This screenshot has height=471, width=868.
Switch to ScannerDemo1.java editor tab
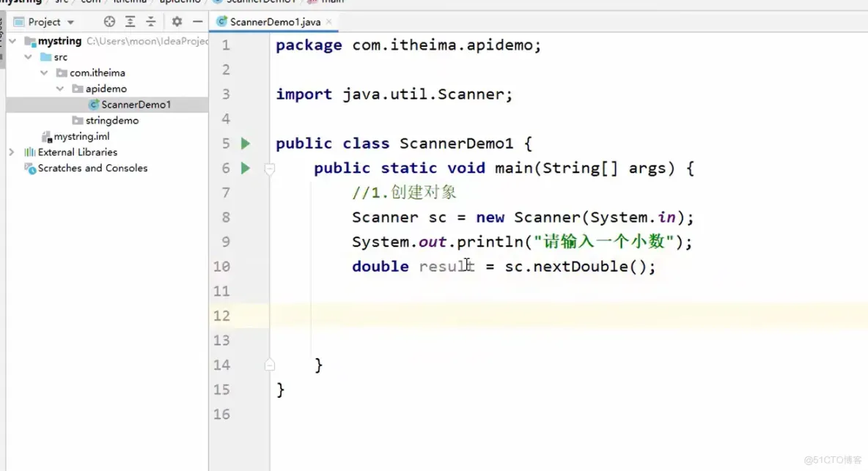[275, 22]
